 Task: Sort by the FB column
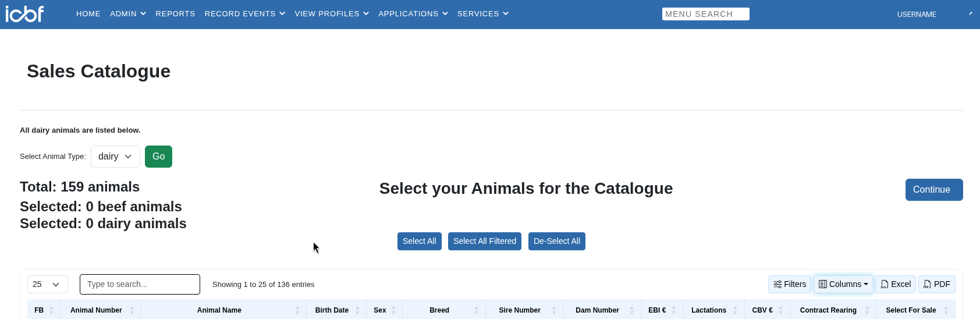coord(44,310)
